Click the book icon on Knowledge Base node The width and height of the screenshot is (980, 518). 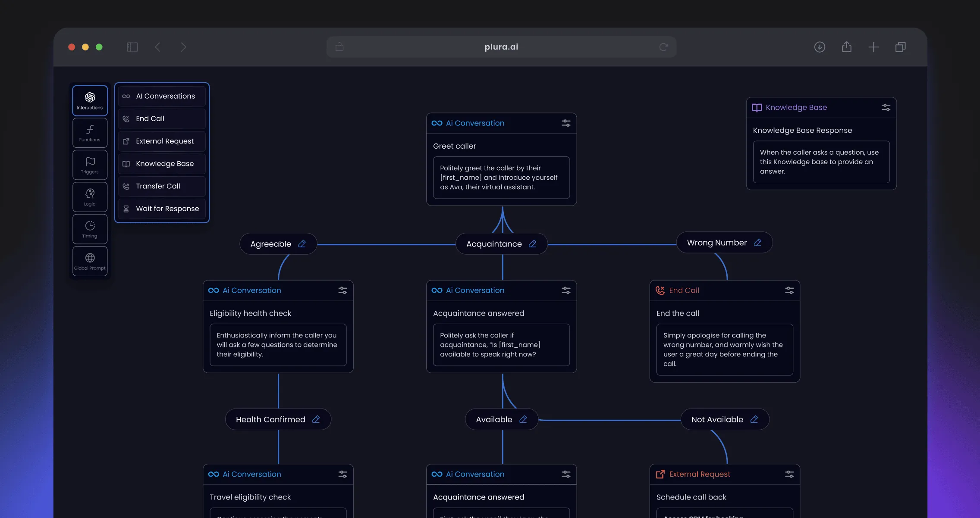[757, 107]
